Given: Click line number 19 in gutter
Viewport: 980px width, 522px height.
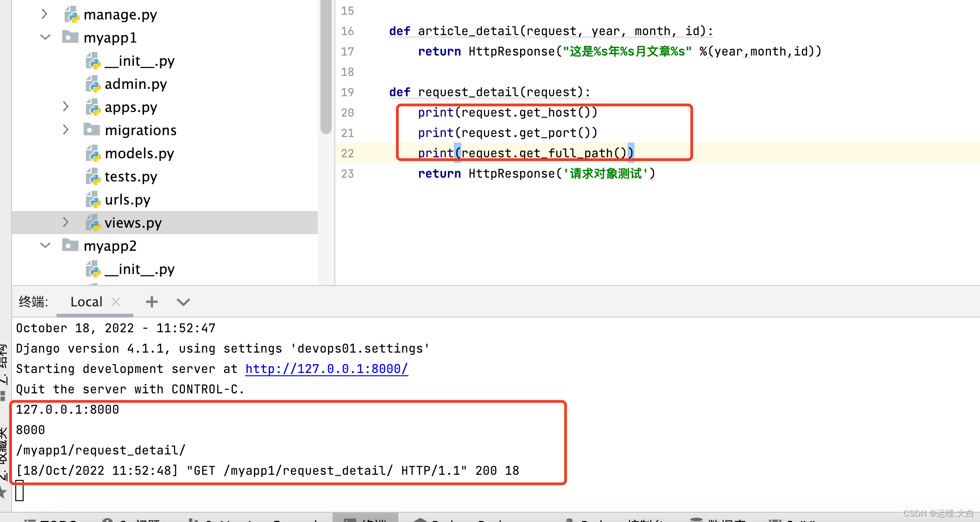Looking at the screenshot, I should click(347, 92).
